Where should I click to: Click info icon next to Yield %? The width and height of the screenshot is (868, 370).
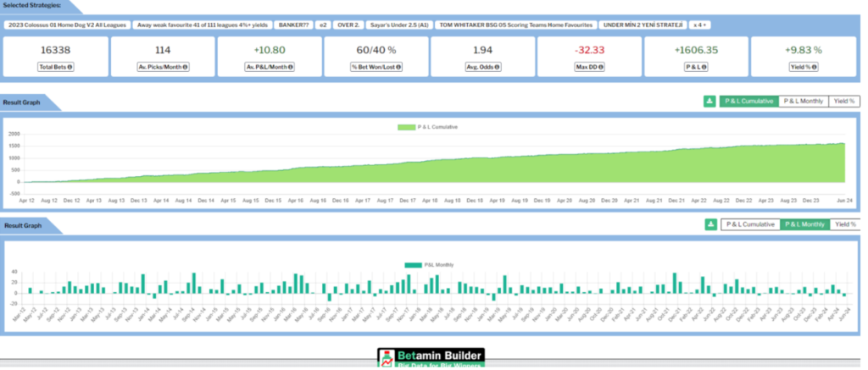click(x=819, y=67)
